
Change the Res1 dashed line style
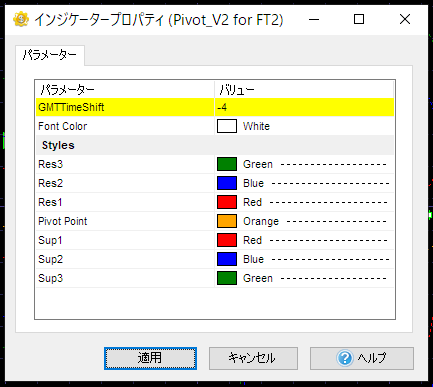click(x=329, y=202)
